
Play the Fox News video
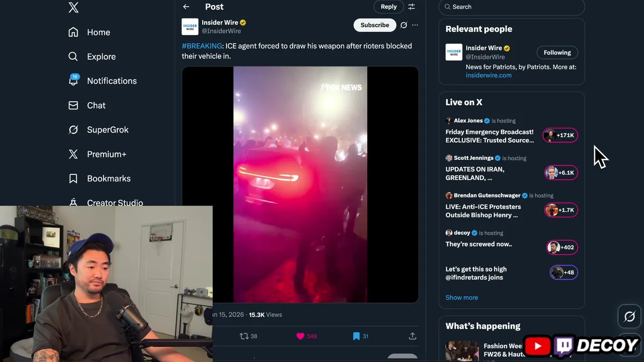point(300,185)
